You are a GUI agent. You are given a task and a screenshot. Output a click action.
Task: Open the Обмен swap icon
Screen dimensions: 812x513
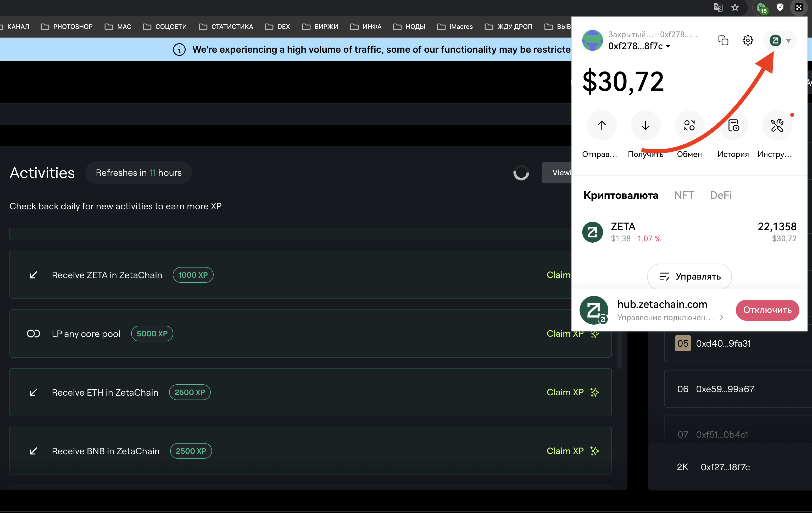(x=689, y=125)
